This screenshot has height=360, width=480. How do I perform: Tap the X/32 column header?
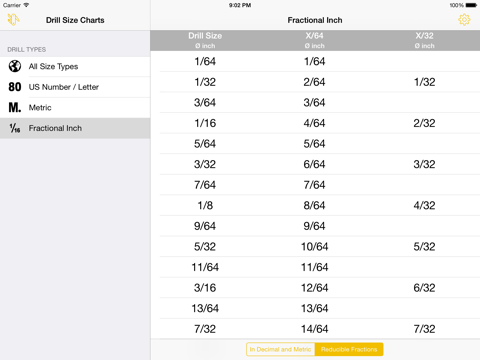click(424, 40)
